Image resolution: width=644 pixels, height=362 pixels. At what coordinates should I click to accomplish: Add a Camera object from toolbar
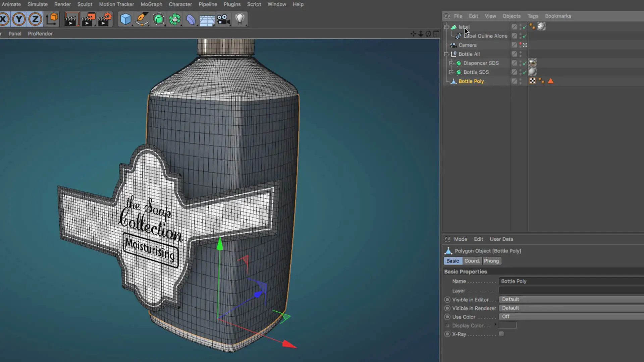coord(224,19)
